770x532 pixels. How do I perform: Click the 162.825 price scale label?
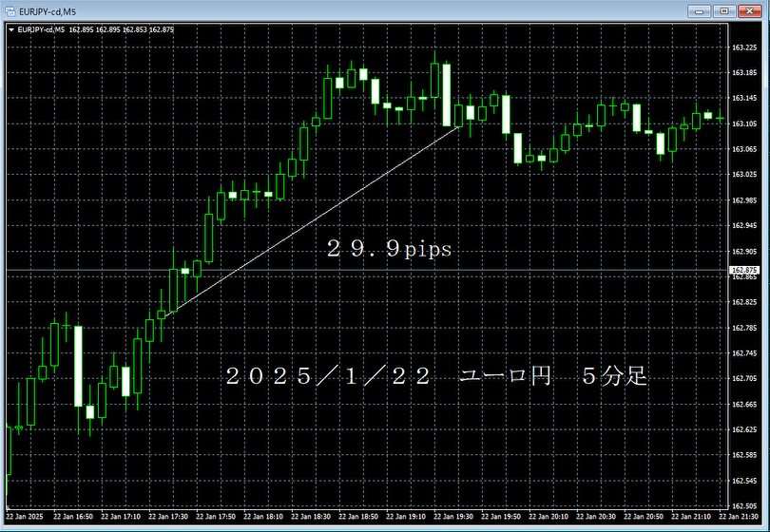coord(744,302)
